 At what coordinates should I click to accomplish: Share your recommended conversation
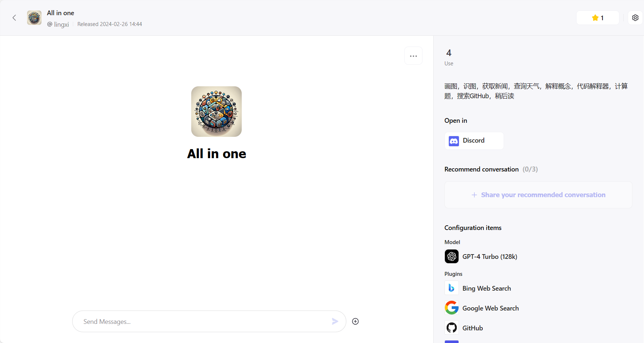point(538,195)
